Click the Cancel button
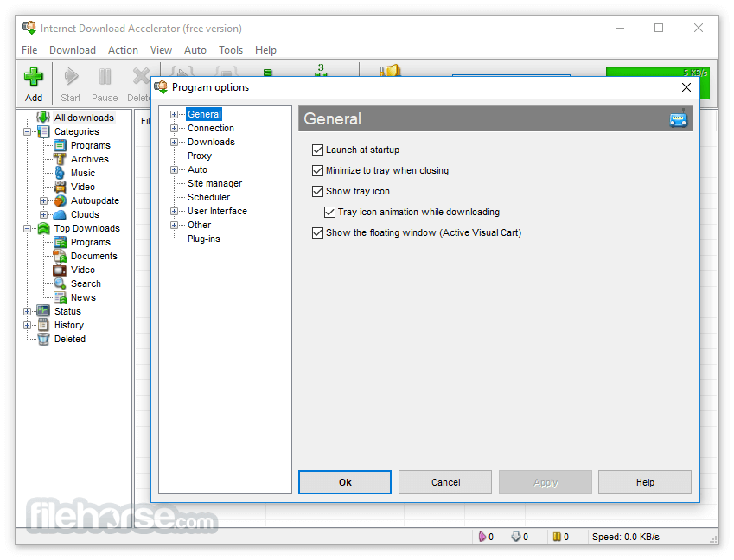The height and width of the screenshot is (560, 734). [445, 482]
